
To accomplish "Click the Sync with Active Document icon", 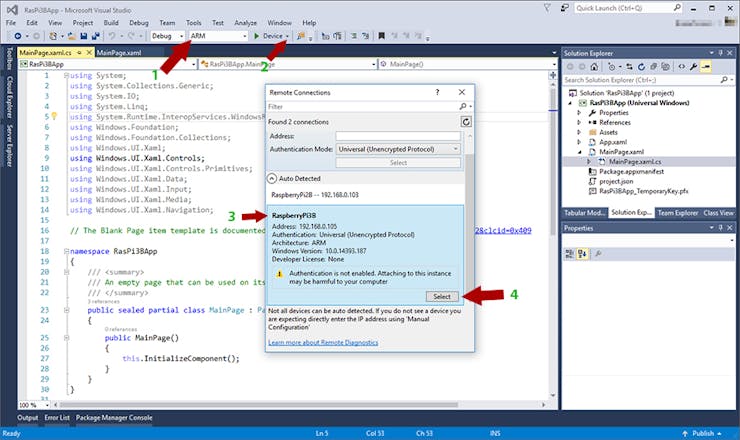I will 629,67.
